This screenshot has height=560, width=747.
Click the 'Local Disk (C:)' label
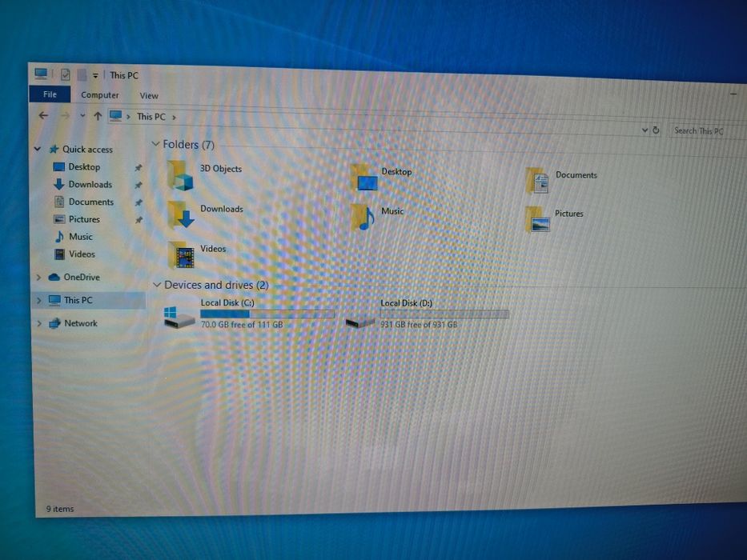tap(227, 302)
